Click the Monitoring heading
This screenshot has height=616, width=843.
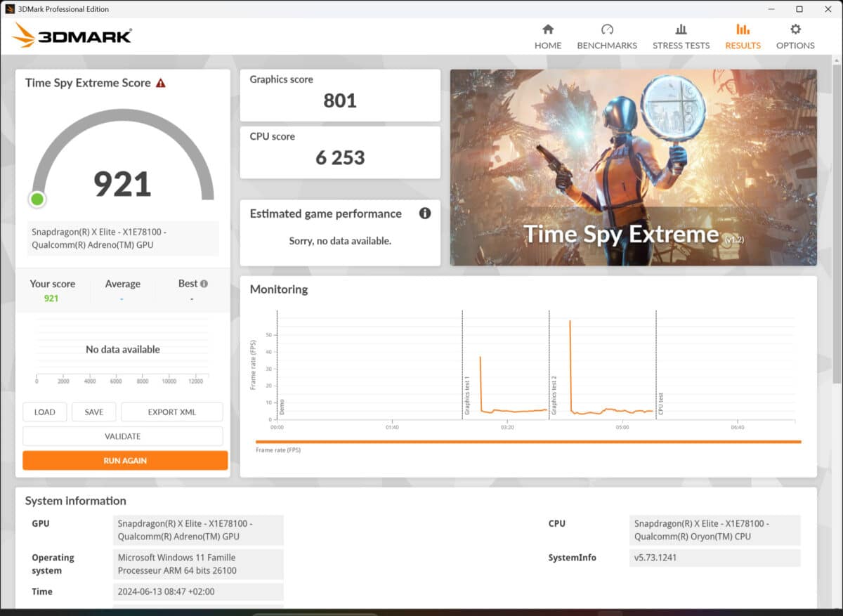[279, 289]
